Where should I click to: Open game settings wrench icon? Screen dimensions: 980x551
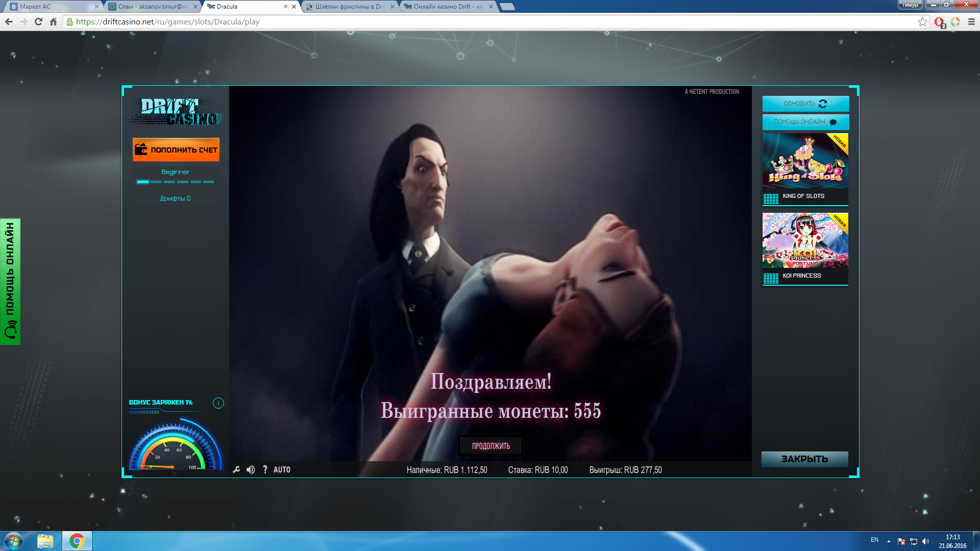pos(236,470)
